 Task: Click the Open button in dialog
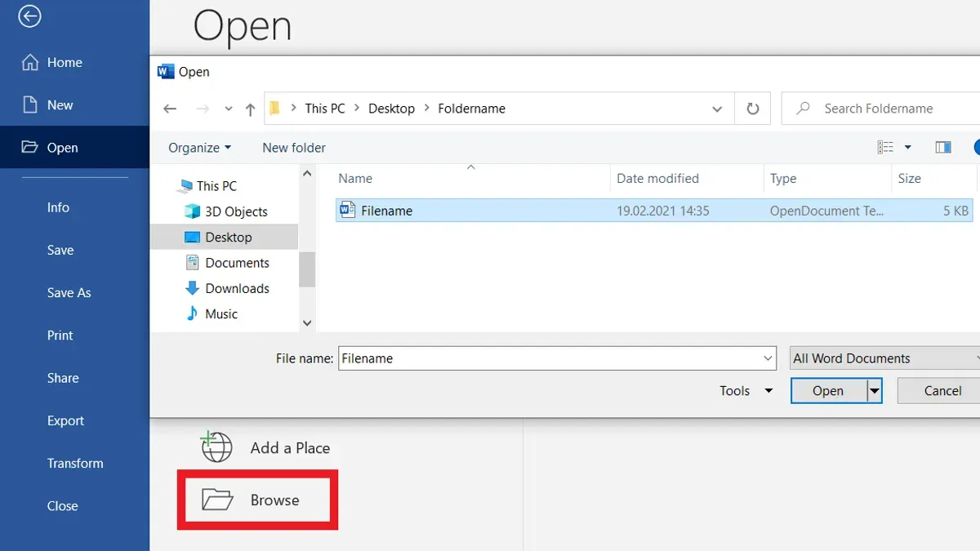point(828,391)
